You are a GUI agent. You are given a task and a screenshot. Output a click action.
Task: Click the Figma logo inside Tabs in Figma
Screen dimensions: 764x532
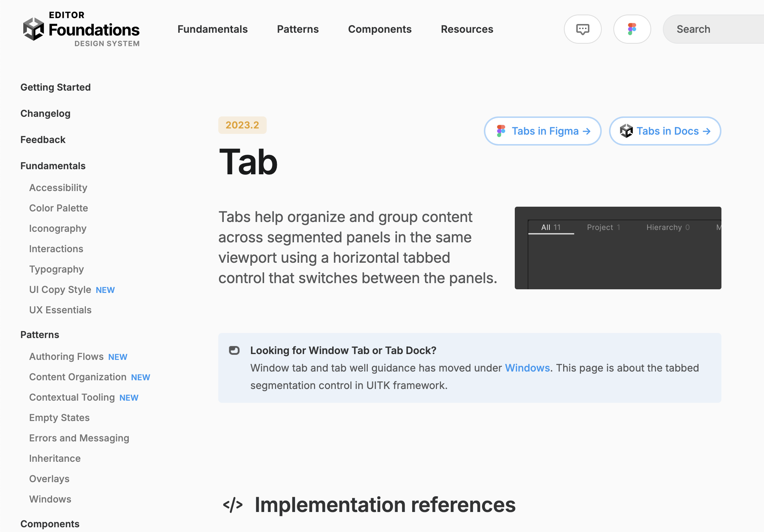[501, 131]
